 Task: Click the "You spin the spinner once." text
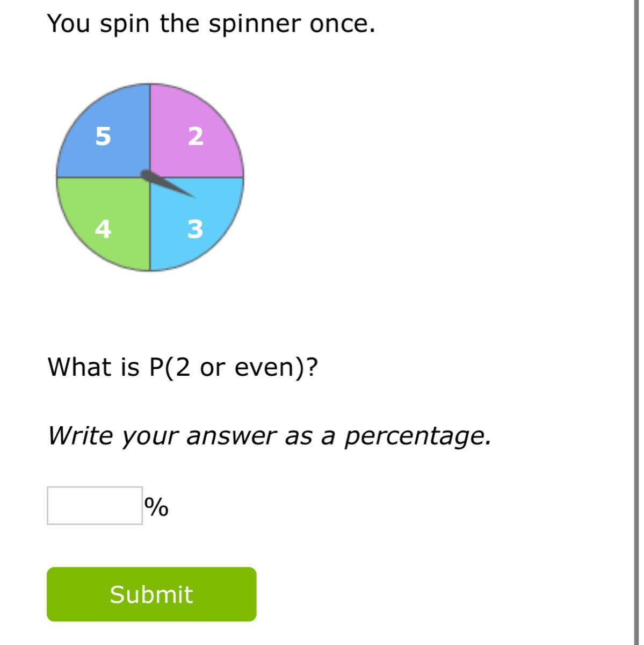coord(211,24)
